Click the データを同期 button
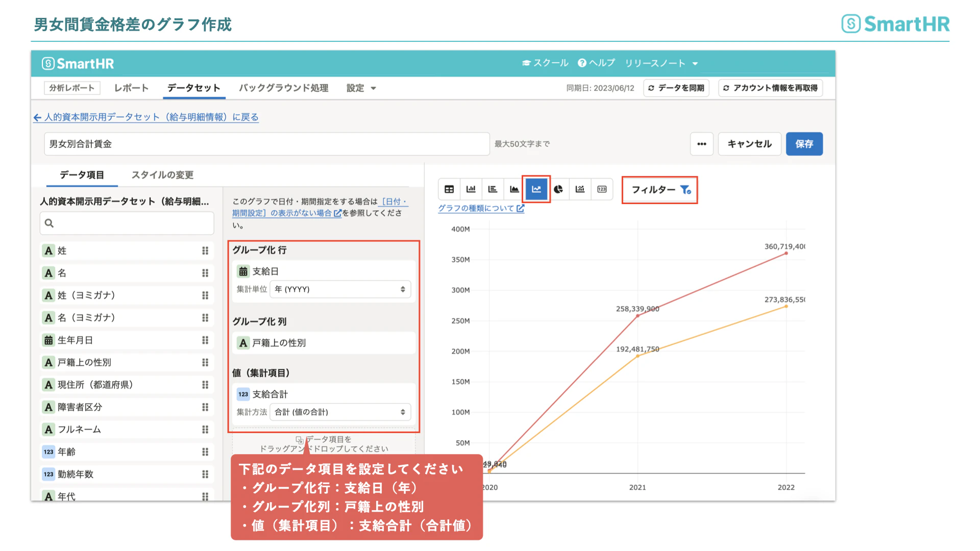 point(676,88)
